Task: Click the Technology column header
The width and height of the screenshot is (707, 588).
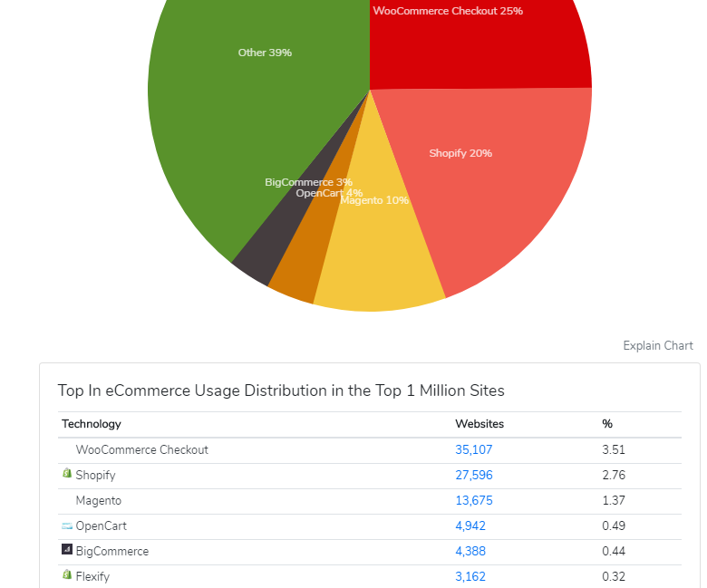Action: pyautogui.click(x=92, y=424)
